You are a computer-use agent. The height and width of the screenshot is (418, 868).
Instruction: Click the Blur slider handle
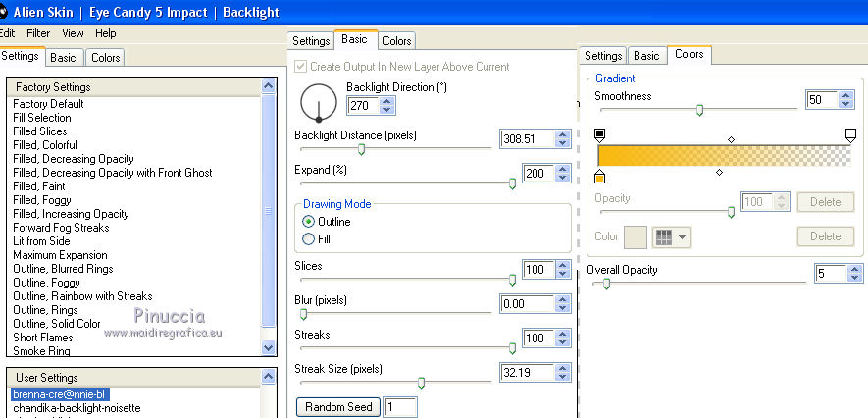click(303, 314)
